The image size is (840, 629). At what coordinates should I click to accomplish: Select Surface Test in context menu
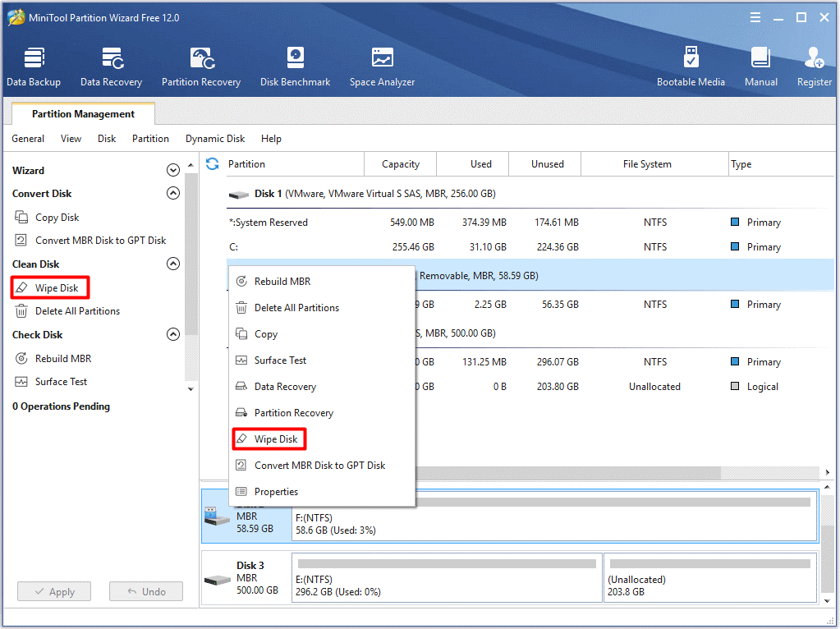(321, 360)
